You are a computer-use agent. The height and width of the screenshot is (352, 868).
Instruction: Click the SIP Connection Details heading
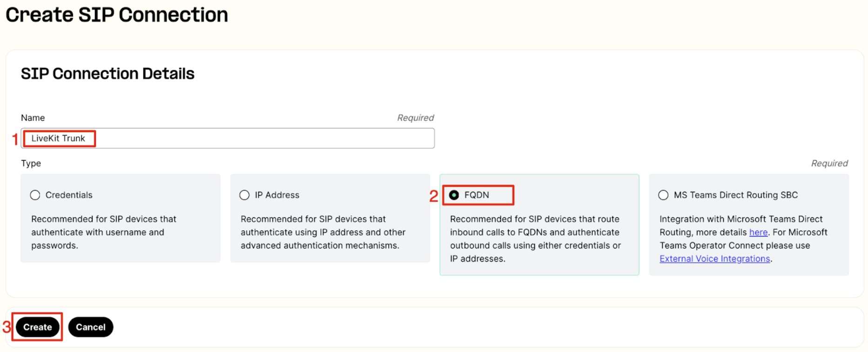108,74
